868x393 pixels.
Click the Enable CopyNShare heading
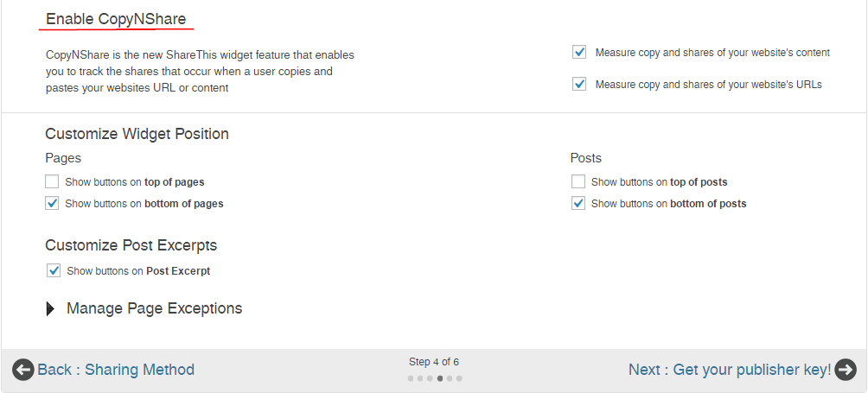click(116, 19)
